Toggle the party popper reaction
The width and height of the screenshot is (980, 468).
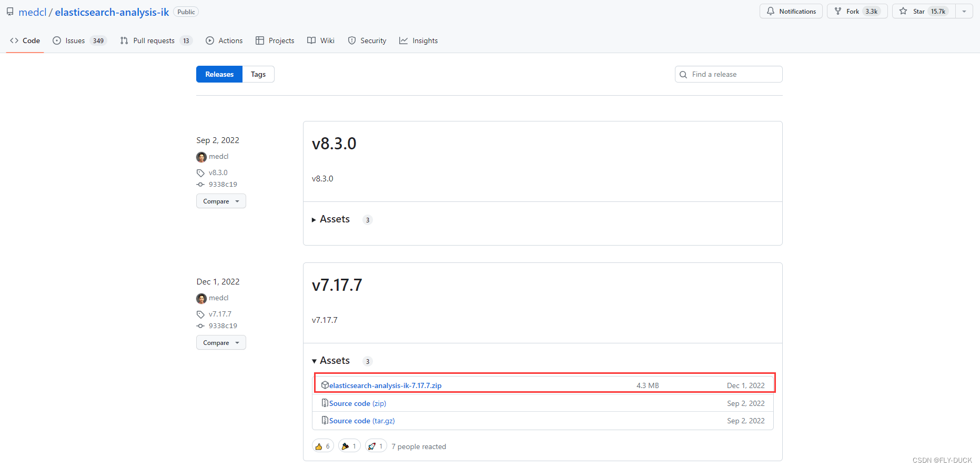(x=349, y=446)
